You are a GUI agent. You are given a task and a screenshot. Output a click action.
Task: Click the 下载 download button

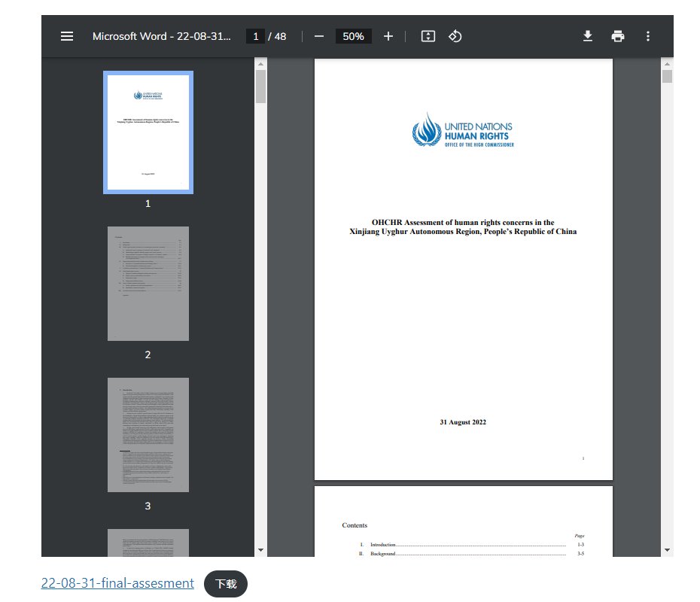[226, 584]
